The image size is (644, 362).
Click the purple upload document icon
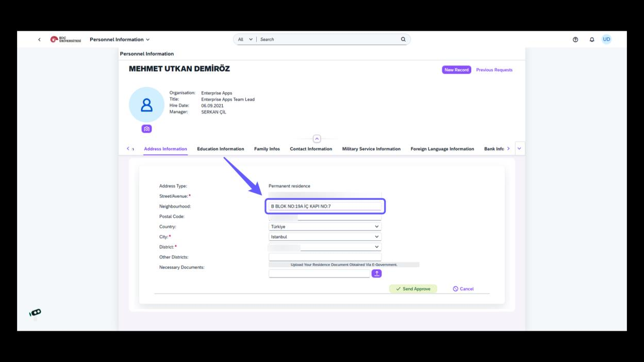coord(377,273)
